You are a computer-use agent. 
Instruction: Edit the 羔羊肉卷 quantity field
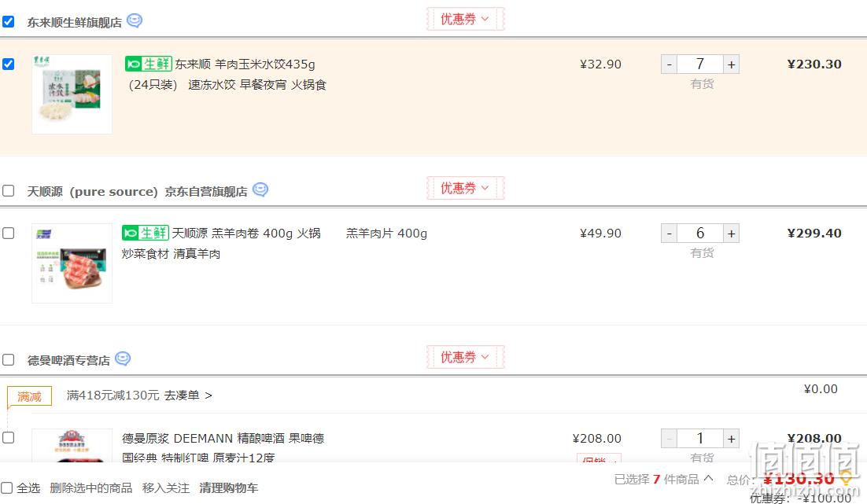[700, 234]
